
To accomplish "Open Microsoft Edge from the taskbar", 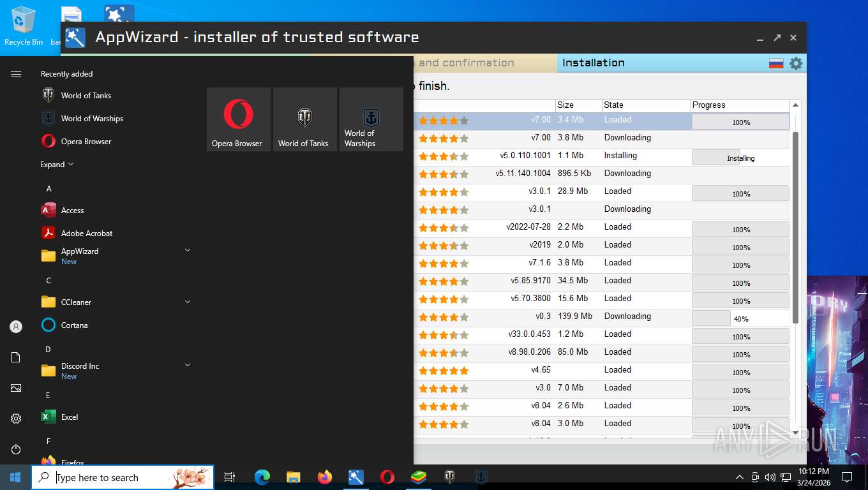I will point(262,477).
